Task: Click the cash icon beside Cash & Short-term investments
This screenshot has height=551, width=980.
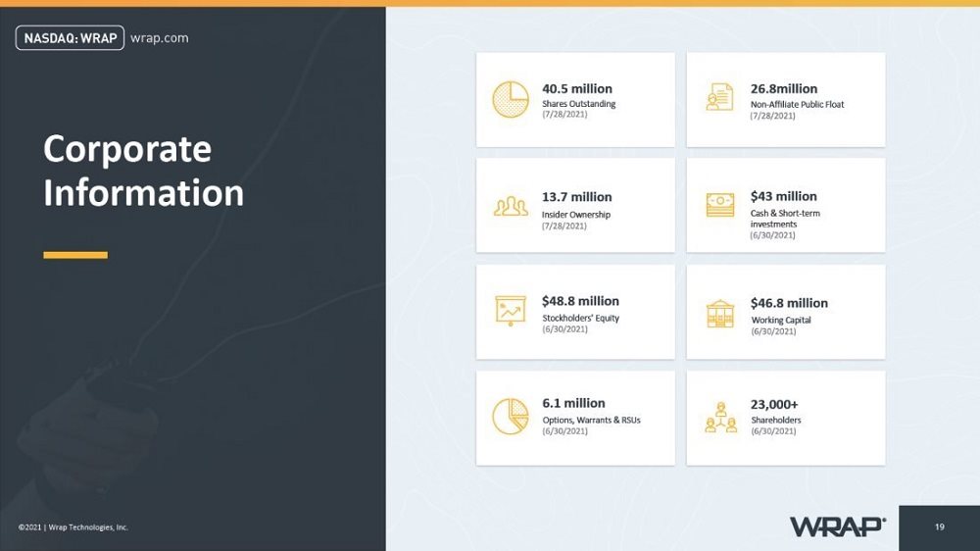Action: pos(720,205)
